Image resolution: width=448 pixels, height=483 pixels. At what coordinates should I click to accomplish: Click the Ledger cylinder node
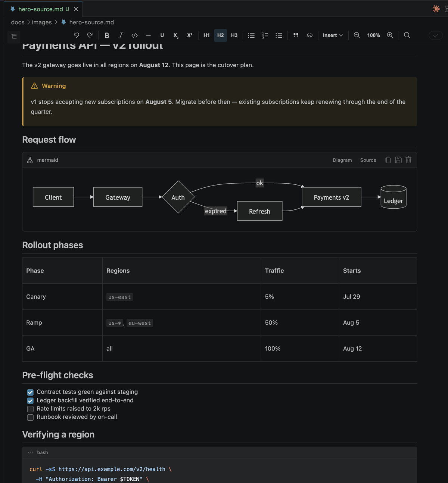click(x=393, y=197)
